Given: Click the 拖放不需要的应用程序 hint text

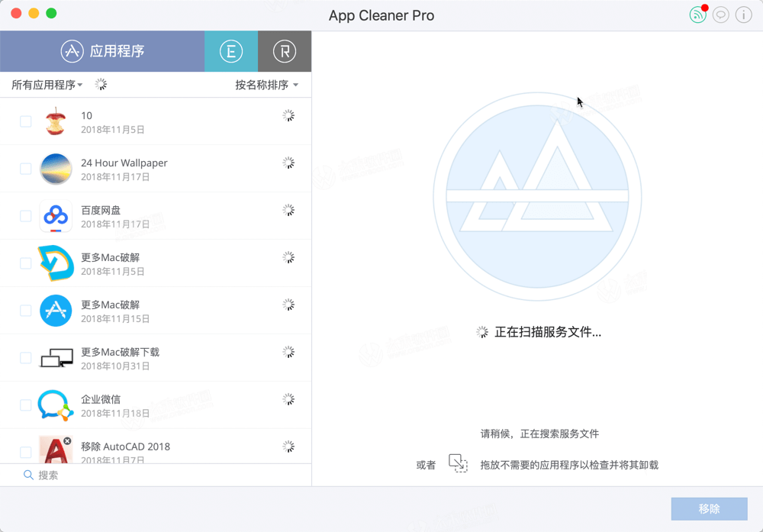Looking at the screenshot, I should pos(569,465).
